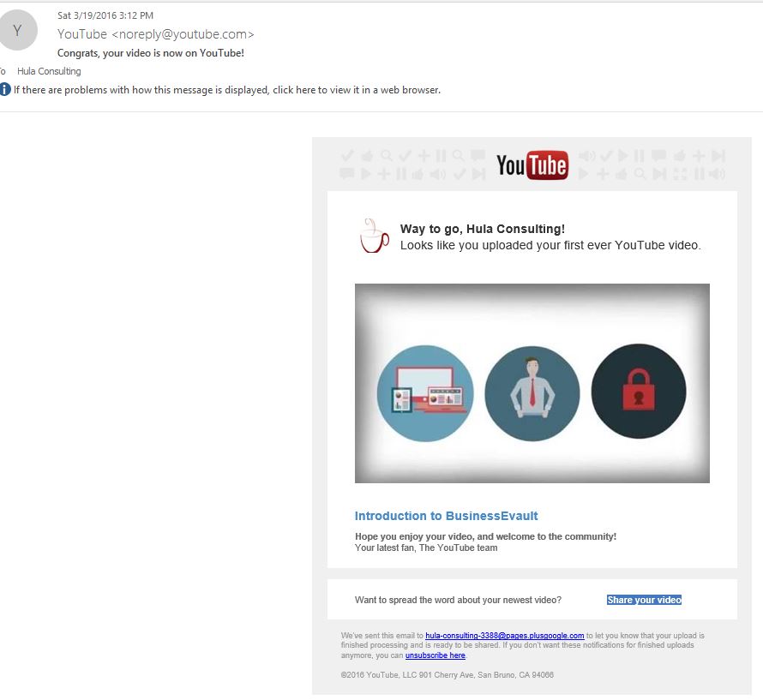Open the hula-consulting-3388@pages.plusgoogle.com link
Viewport: 763px width, 700px height.
click(505, 635)
